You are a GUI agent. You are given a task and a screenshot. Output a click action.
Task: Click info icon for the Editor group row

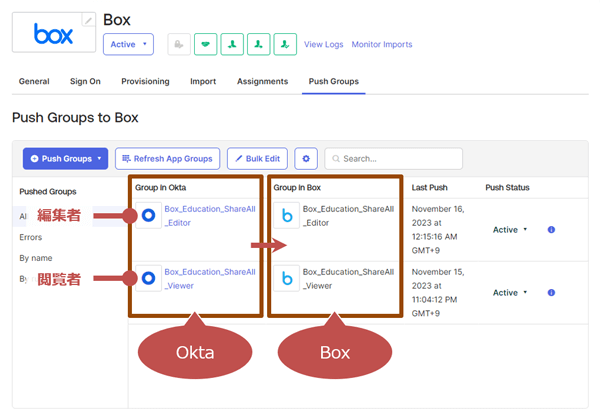(x=551, y=230)
